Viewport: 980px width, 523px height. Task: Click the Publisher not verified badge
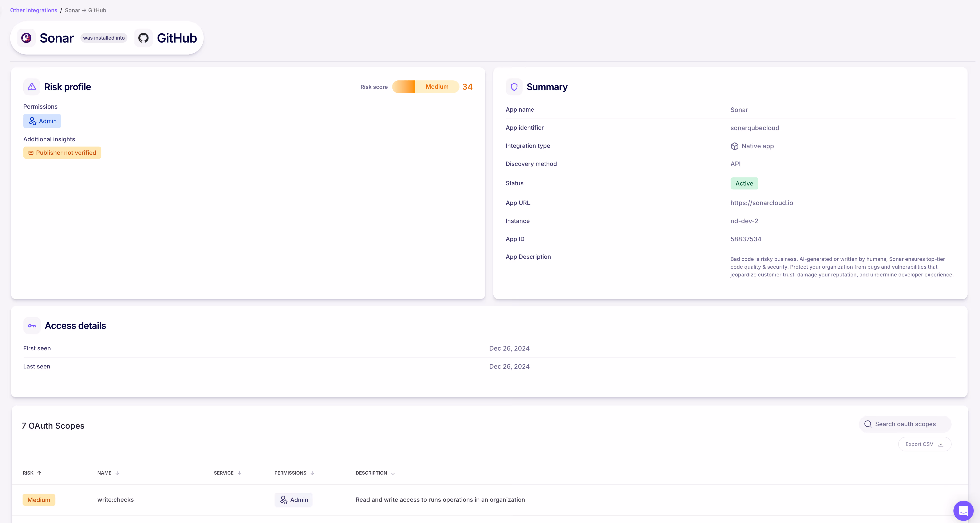pyautogui.click(x=62, y=153)
